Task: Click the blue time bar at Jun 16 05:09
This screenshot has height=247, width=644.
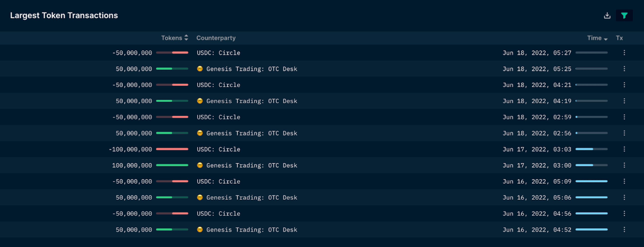Action: click(592, 181)
